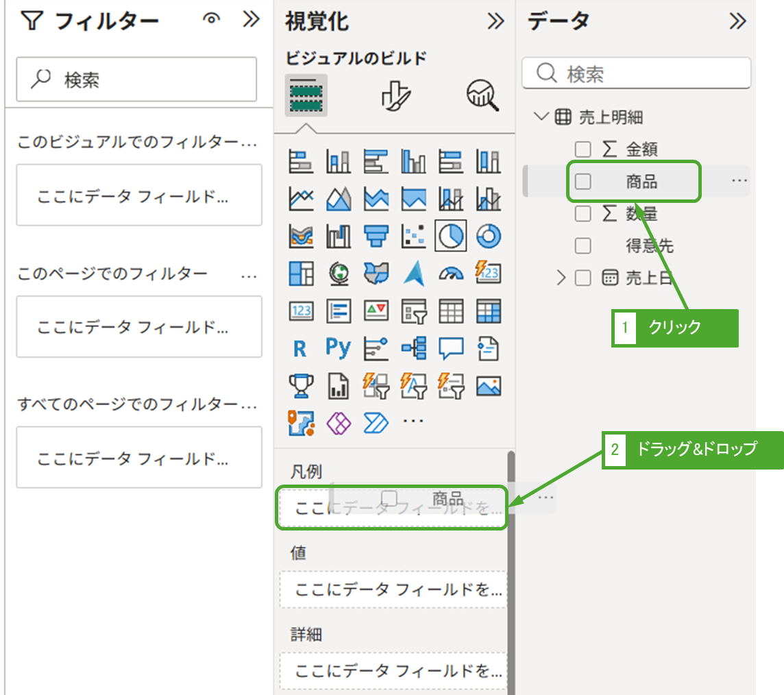
Task: Select the donut chart visual
Action: point(488,236)
